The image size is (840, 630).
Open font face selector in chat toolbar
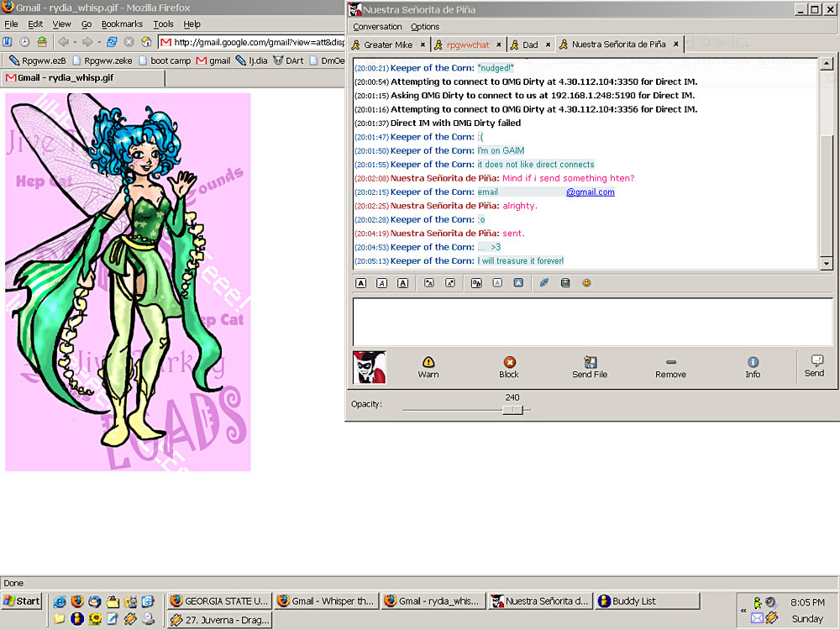[476, 283]
